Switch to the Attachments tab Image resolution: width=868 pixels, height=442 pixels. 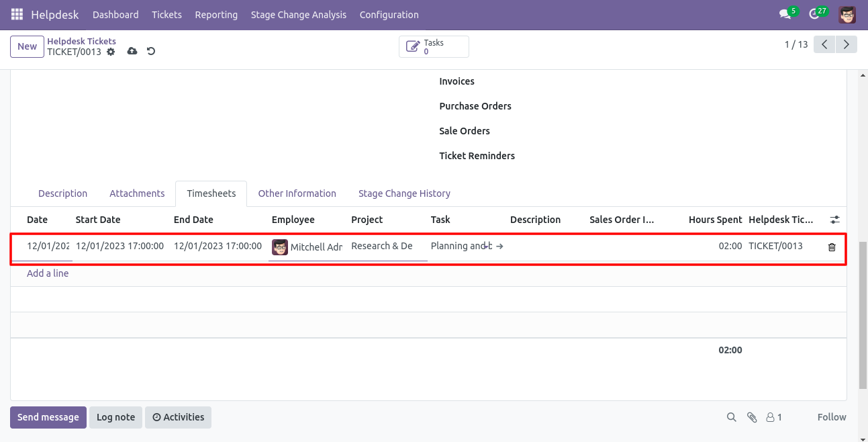tap(137, 193)
